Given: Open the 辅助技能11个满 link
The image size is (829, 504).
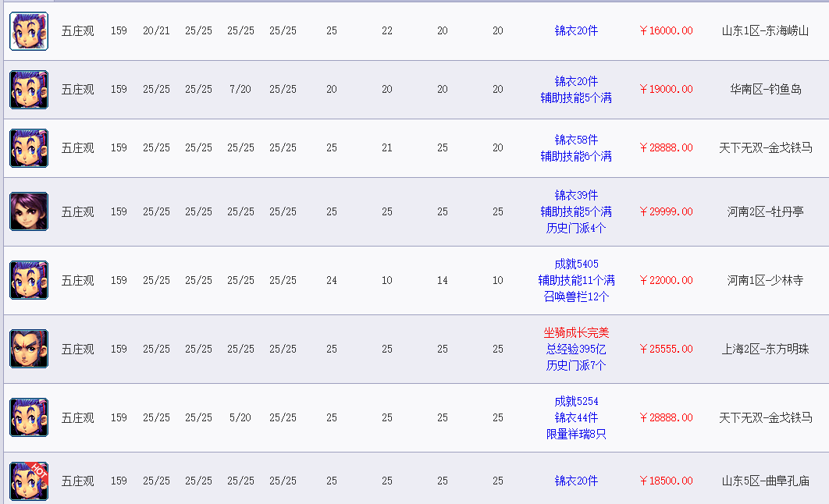Looking at the screenshot, I should coord(576,280).
